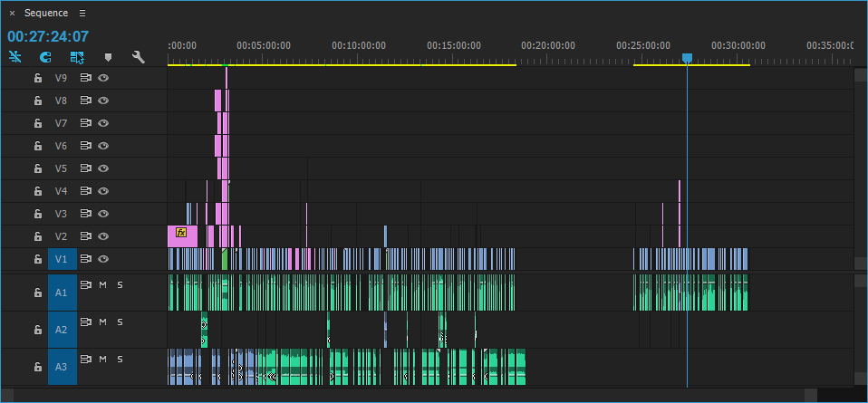The height and width of the screenshot is (403, 868).
Task: Add a marker with marker icon
Action: click(108, 57)
